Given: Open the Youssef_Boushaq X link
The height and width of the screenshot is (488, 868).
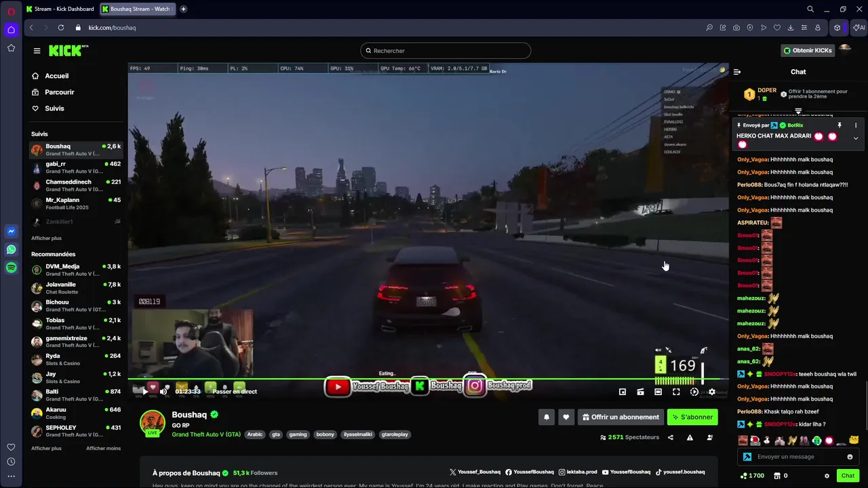Looking at the screenshot, I should pyautogui.click(x=475, y=472).
